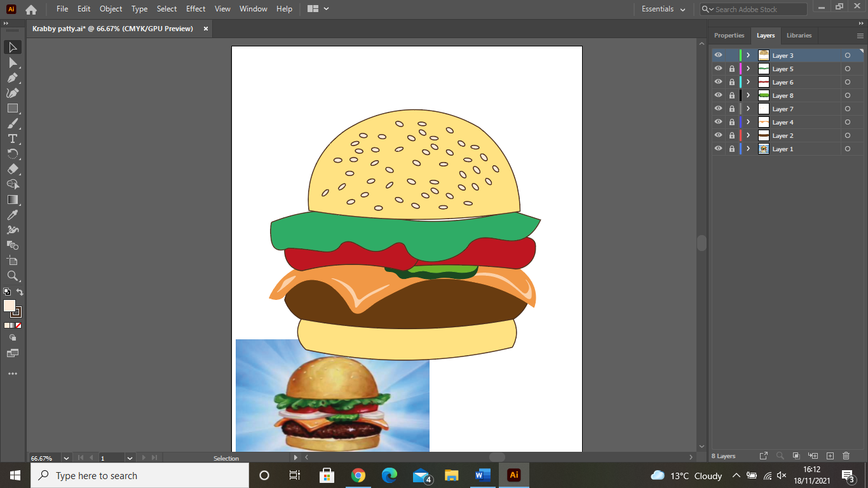The height and width of the screenshot is (488, 868).
Task: Open the artboard number dropdown
Action: click(130, 457)
